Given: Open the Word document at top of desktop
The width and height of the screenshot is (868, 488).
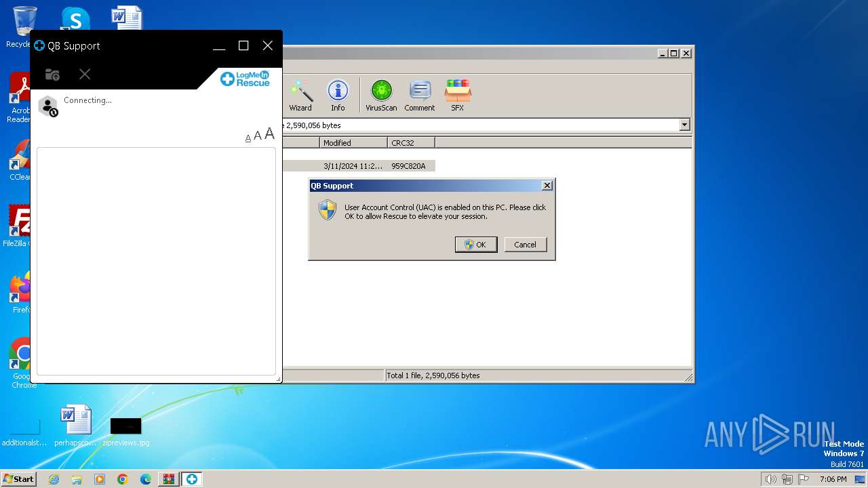Looking at the screenshot, I should pyautogui.click(x=127, y=18).
